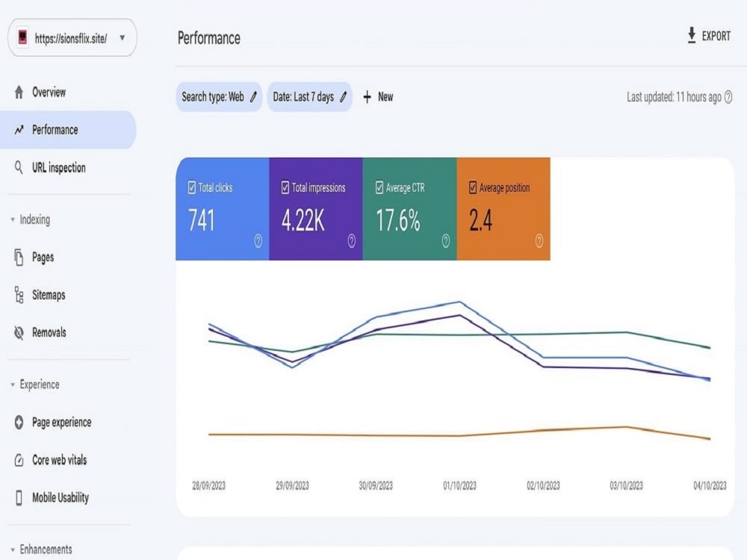The image size is (747, 560).
Task: Open Removals menu item
Action: click(x=68, y=332)
